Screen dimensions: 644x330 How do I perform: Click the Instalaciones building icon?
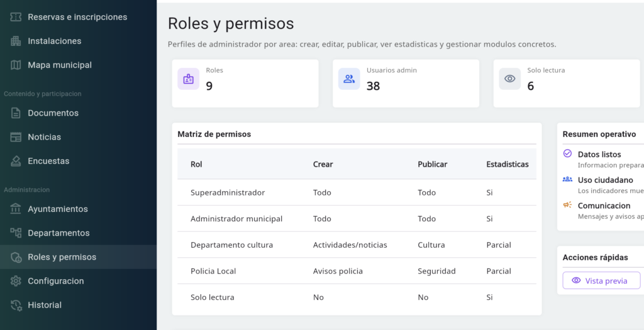pos(16,41)
